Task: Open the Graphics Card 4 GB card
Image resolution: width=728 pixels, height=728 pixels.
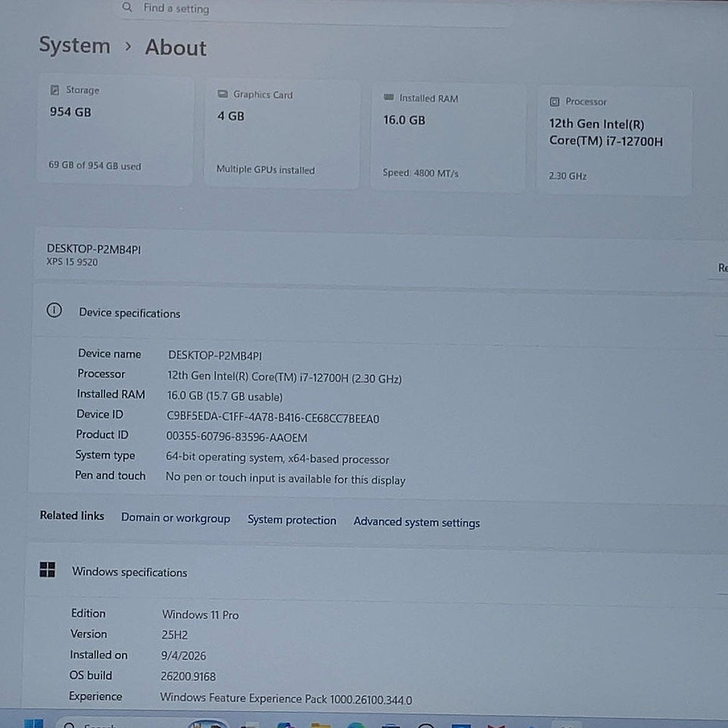Action: pyautogui.click(x=282, y=134)
